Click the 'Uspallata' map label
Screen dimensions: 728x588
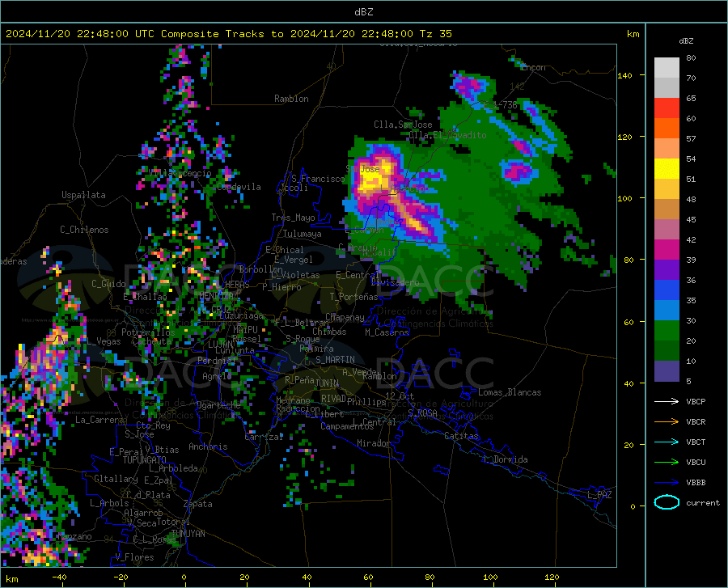[x=83, y=195]
